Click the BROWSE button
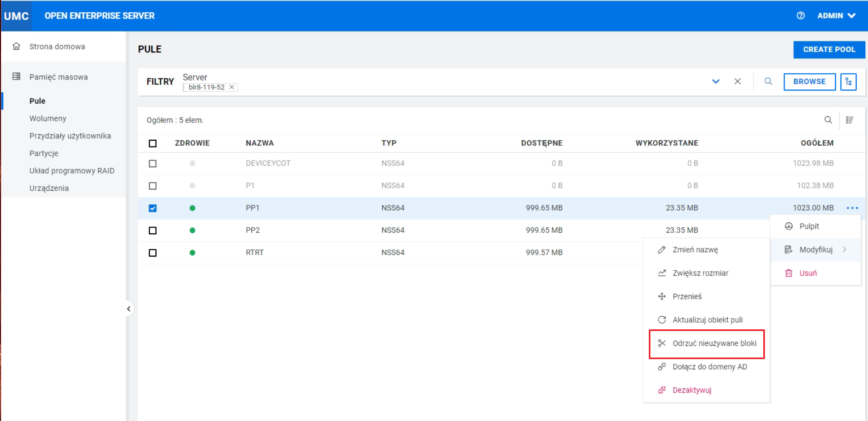The width and height of the screenshot is (868, 421). point(809,81)
